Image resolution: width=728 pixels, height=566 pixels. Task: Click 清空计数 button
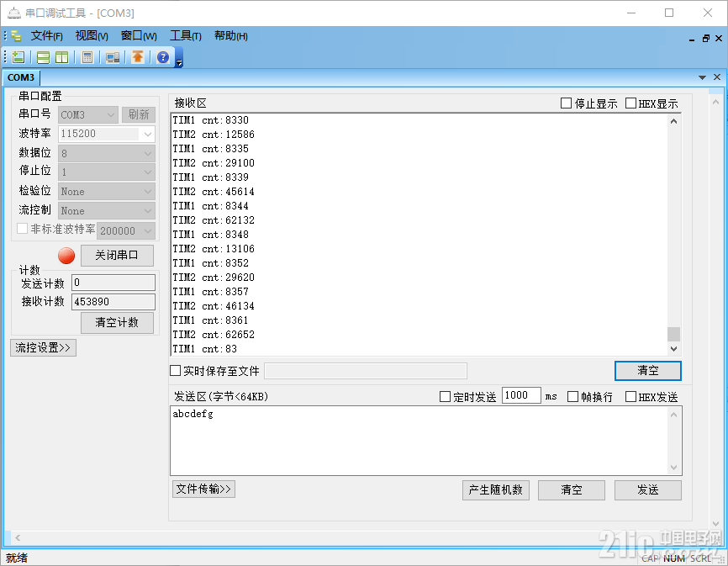(x=117, y=323)
